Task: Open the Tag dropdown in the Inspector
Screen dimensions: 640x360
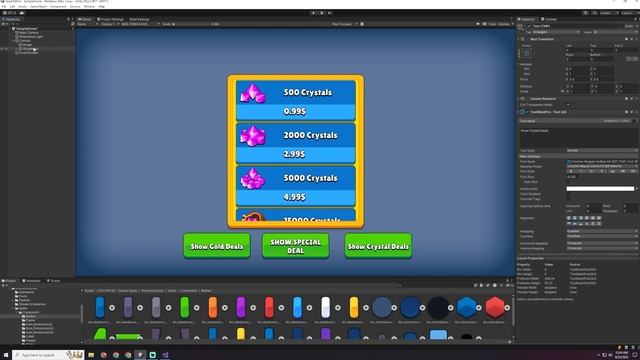Action: coord(556,32)
